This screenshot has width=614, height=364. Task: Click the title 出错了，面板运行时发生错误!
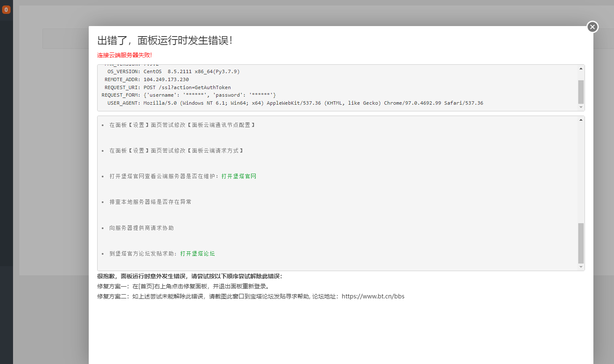pyautogui.click(x=165, y=40)
